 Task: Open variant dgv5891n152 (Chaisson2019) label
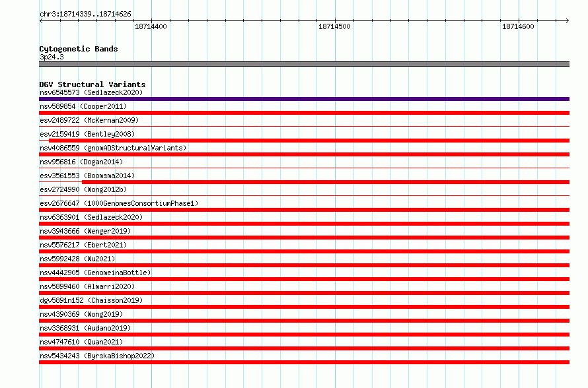point(91,300)
